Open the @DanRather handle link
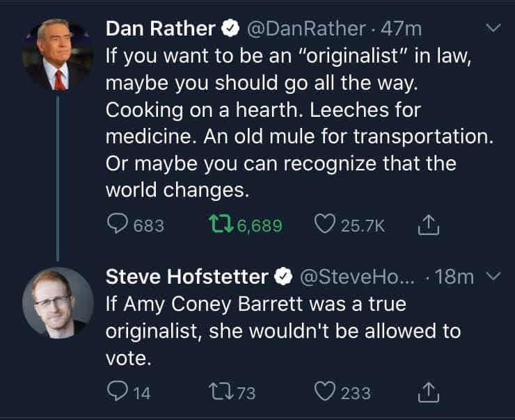The width and height of the screenshot is (515, 420). [x=306, y=29]
